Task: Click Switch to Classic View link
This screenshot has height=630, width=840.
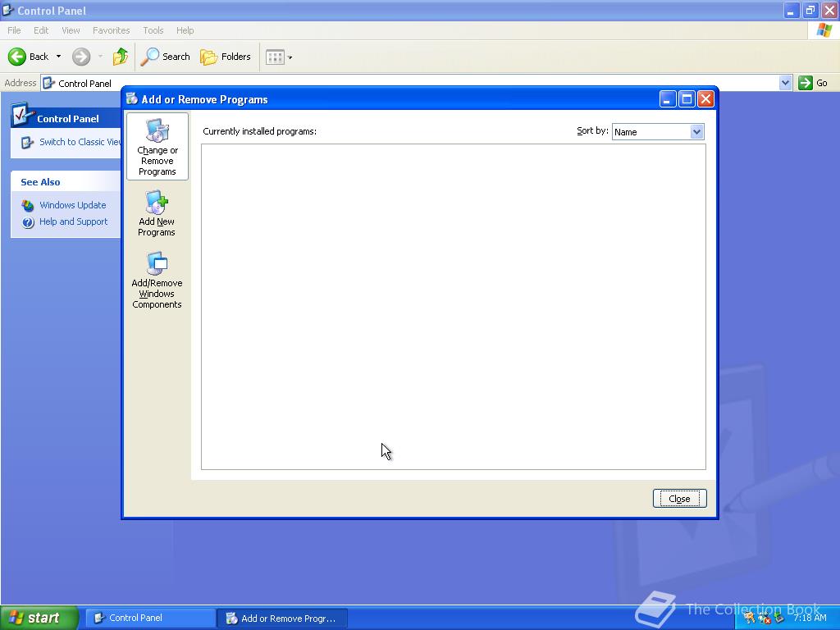Action: 80,142
